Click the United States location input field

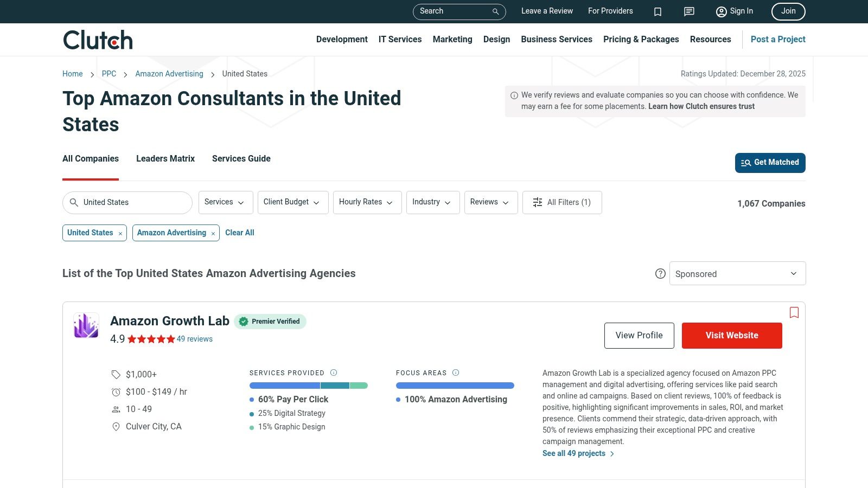[x=127, y=203]
